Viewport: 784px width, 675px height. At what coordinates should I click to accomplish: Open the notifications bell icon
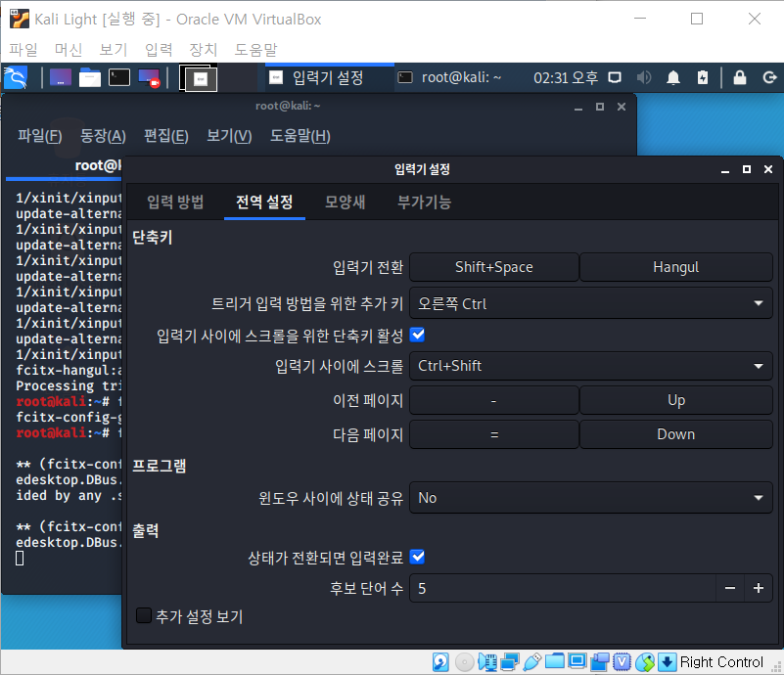673,77
